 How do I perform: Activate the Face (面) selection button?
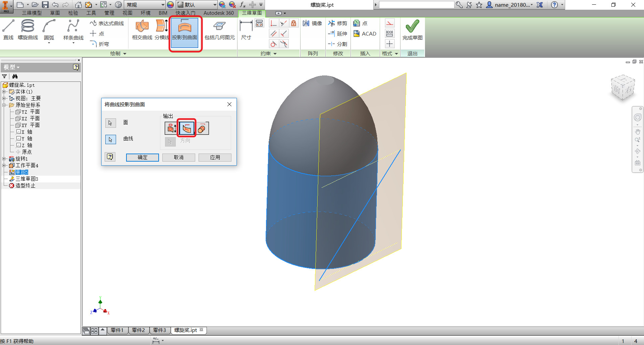point(110,123)
